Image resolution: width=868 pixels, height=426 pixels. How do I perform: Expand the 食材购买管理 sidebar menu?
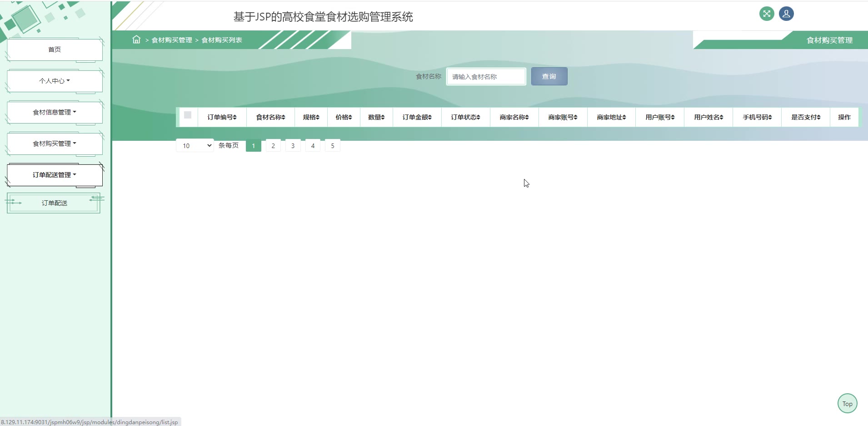coord(55,144)
